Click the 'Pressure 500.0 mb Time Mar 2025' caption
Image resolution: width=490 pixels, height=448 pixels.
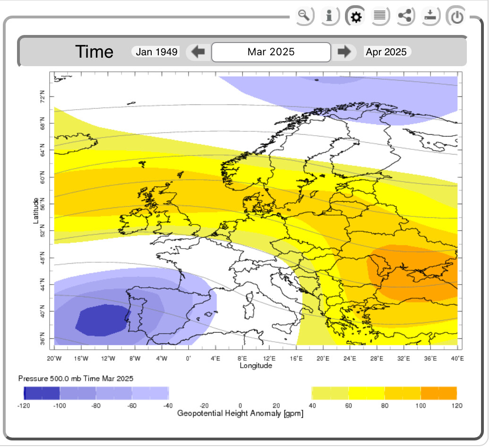pos(76,379)
